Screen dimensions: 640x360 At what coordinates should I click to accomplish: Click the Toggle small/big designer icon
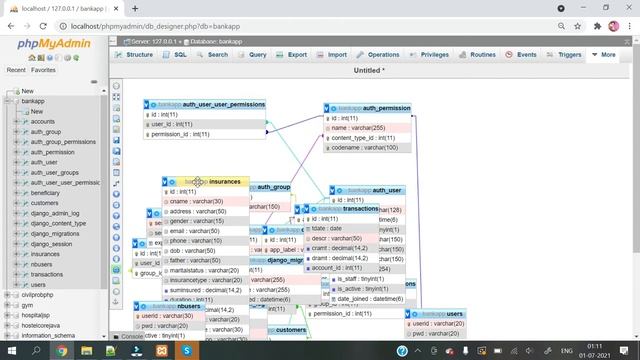point(116,259)
